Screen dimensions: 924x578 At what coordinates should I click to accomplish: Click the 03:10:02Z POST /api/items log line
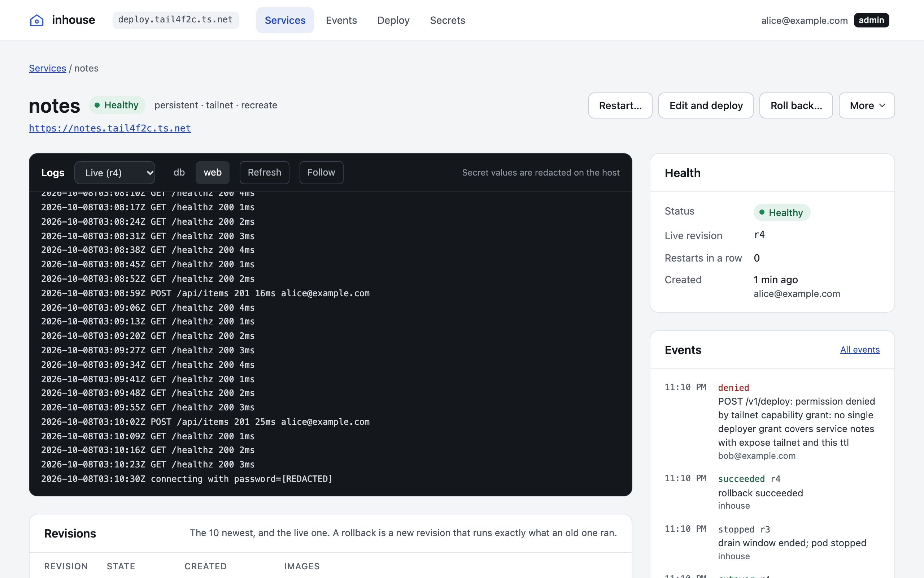pos(205,422)
